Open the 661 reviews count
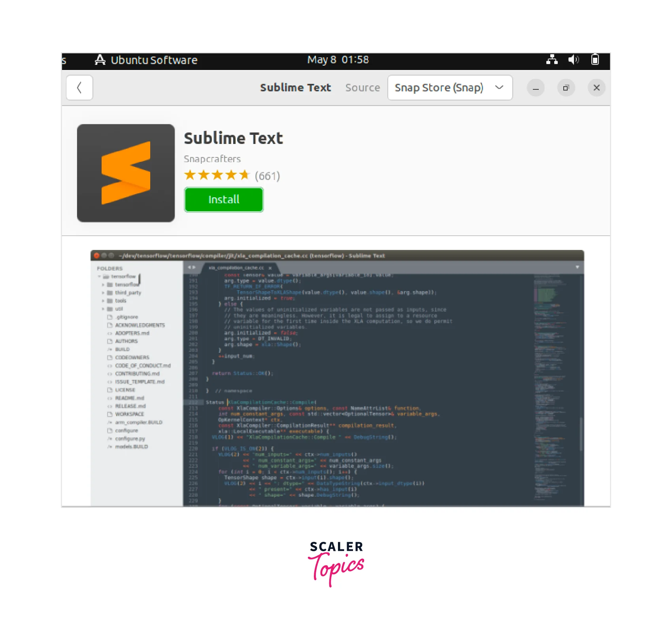 click(x=267, y=176)
